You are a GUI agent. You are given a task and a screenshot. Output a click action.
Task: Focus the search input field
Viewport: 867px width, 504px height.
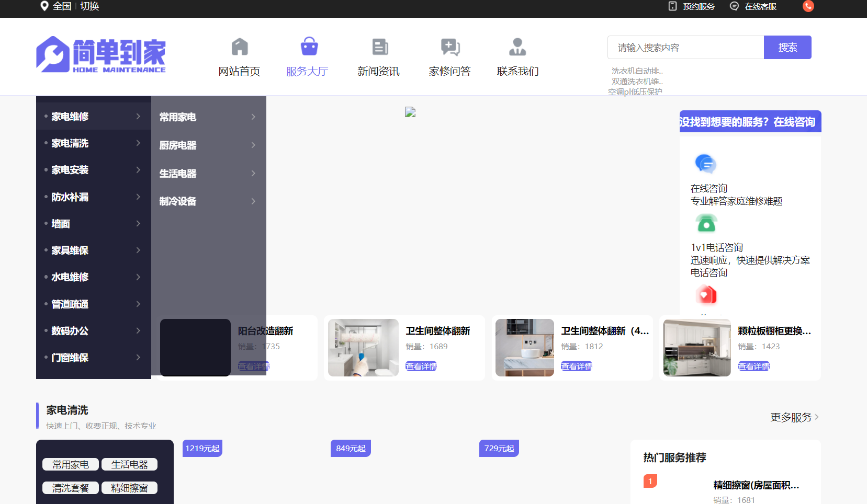click(685, 48)
